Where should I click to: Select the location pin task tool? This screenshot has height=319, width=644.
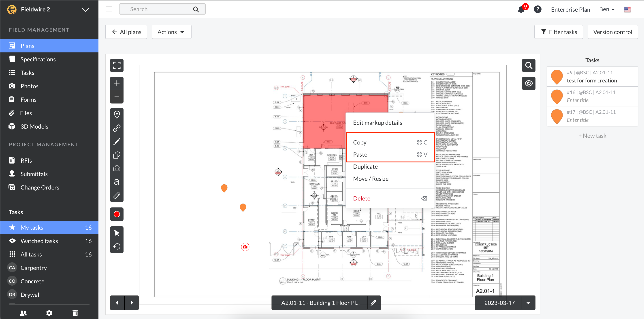pos(117,114)
